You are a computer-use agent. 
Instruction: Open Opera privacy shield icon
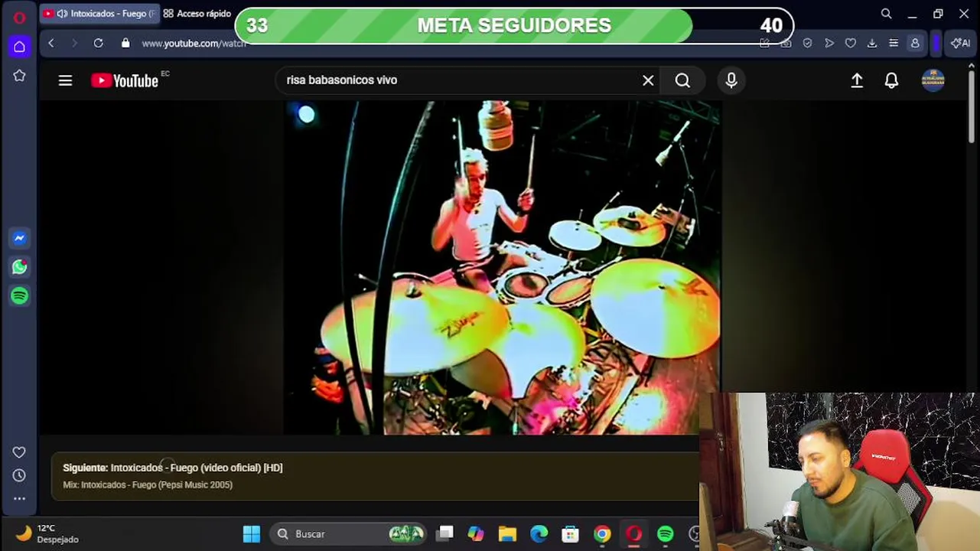click(x=807, y=44)
